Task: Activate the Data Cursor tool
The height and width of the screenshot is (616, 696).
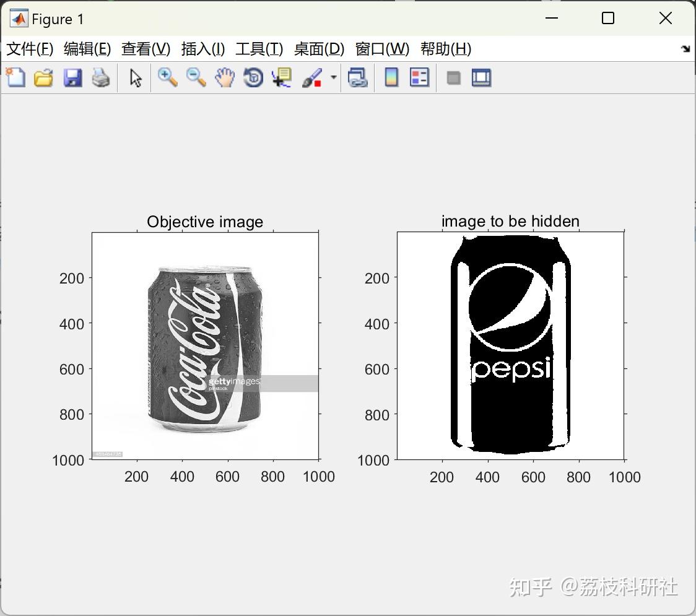Action: tap(281, 77)
